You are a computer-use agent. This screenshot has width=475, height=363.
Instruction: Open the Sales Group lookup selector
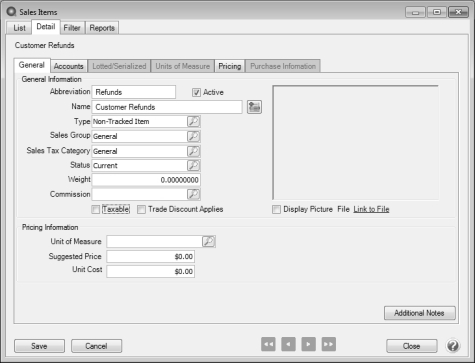[193, 136]
